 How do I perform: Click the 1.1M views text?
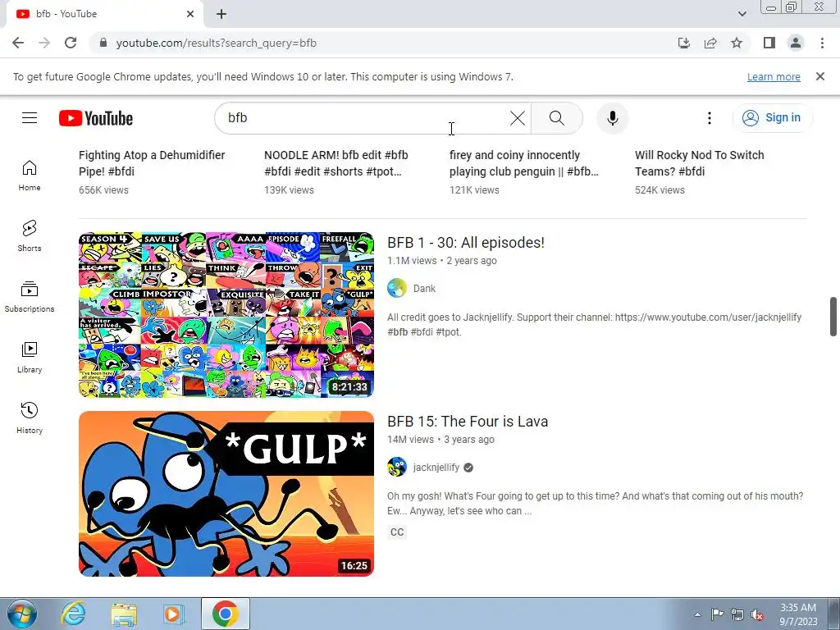(x=412, y=260)
